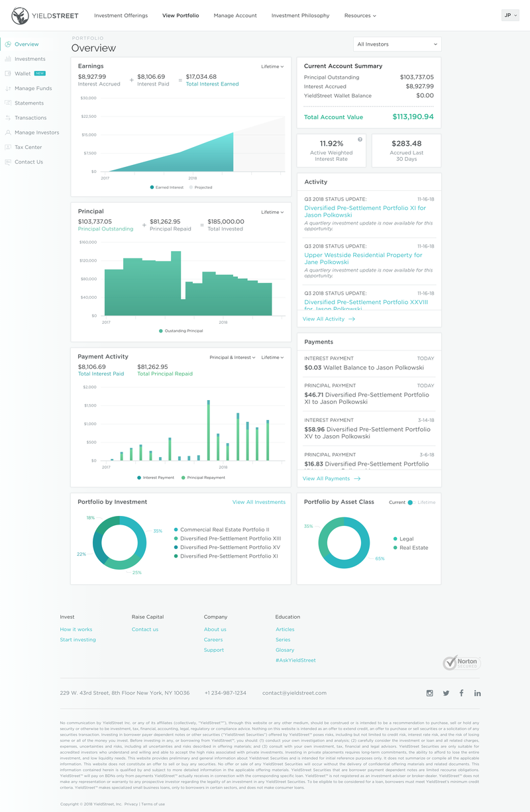Go to Investment Offerings in the top nav
Image resolution: width=530 pixels, height=812 pixels.
coord(121,15)
